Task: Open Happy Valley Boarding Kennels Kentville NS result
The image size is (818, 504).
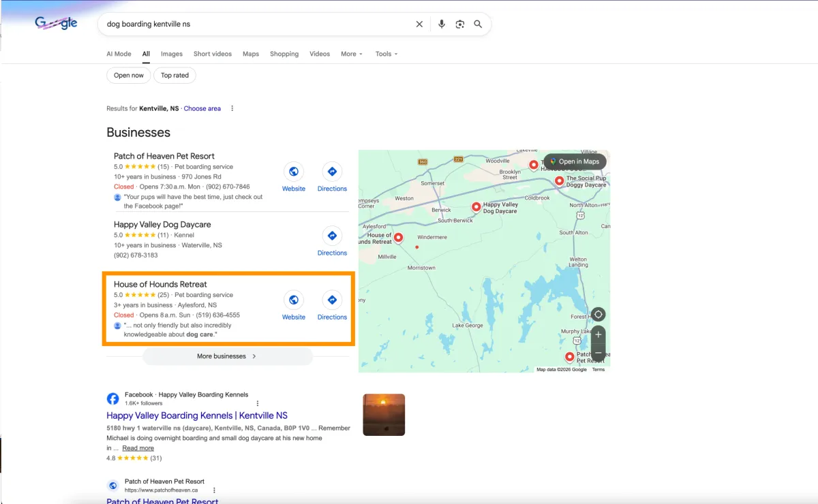Action: point(197,415)
